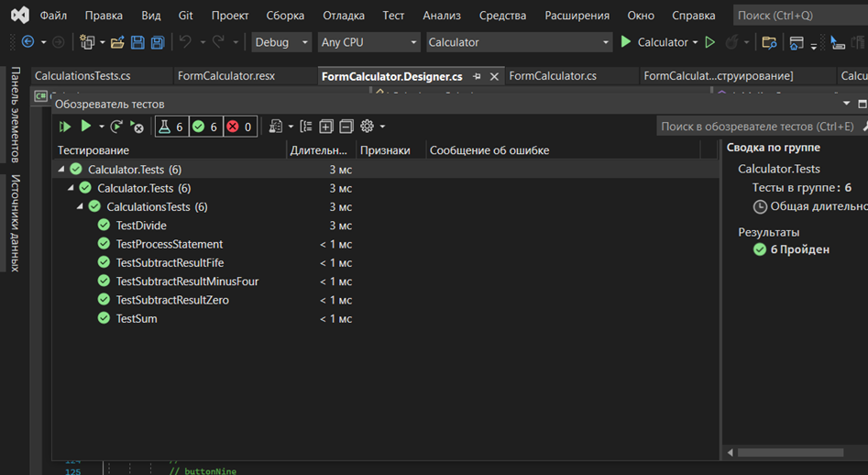Viewport: 868px width, 475px height.
Task: Click run failed tests icon
Action: [x=137, y=127]
